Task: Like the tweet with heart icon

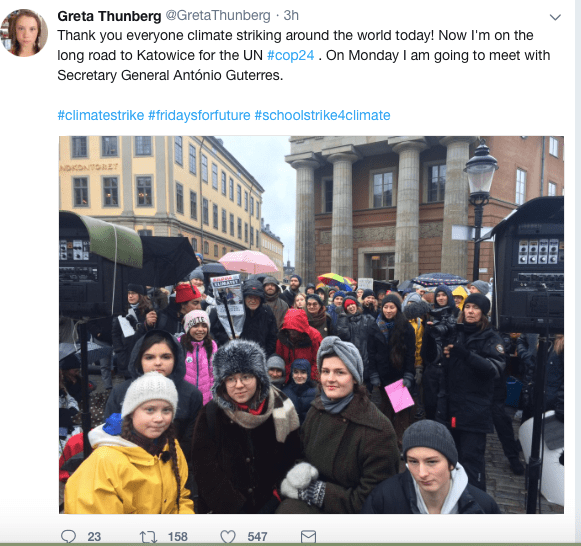Action: click(x=228, y=536)
